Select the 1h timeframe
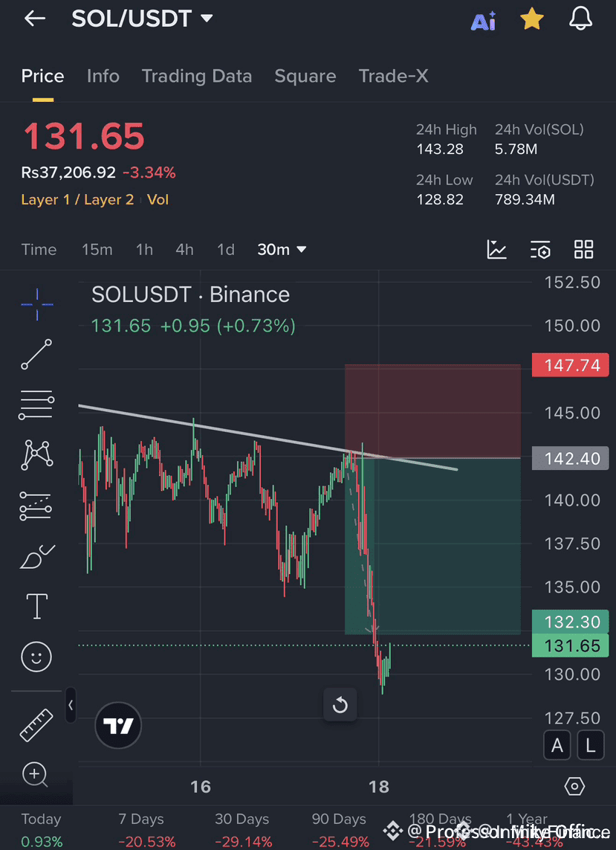This screenshot has height=850, width=616. point(144,249)
